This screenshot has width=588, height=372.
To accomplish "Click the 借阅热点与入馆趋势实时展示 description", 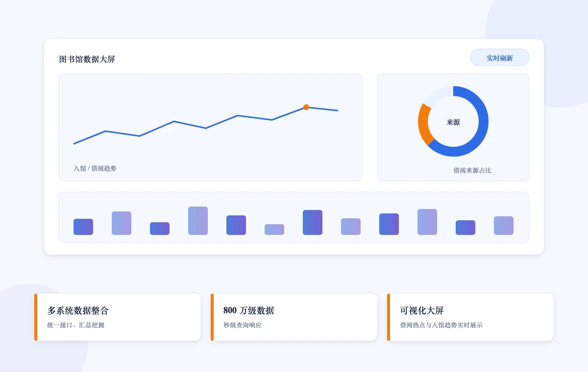I will [x=441, y=325].
